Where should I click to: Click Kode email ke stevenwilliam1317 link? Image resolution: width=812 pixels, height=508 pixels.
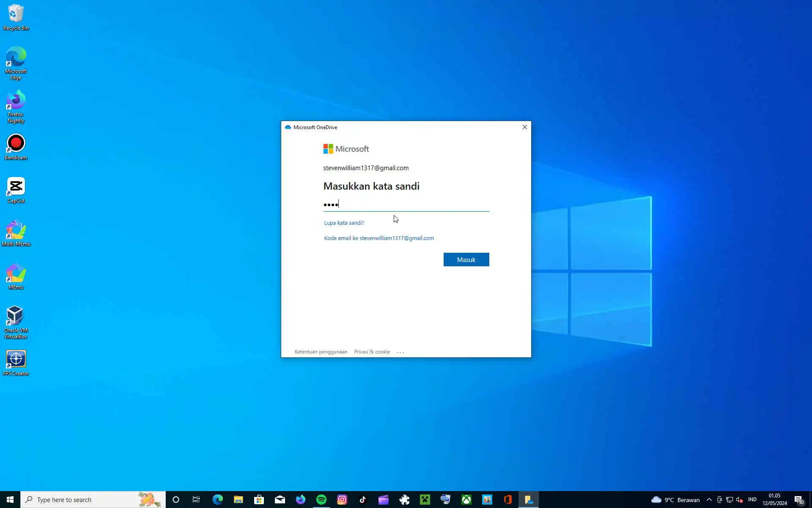379,238
